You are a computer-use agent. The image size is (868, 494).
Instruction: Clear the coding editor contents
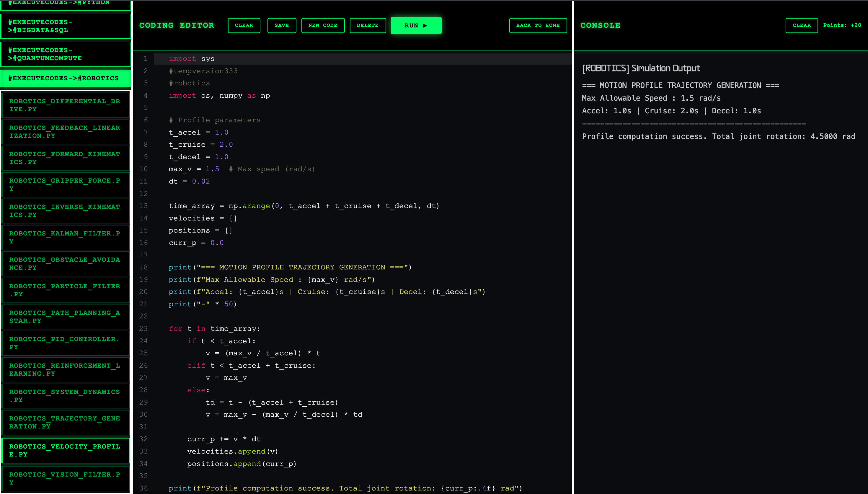(x=244, y=25)
